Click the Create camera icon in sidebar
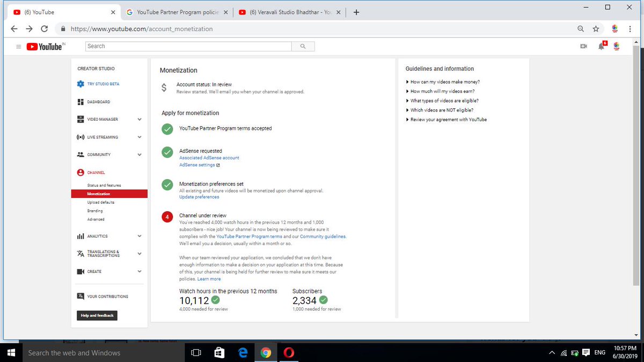The height and width of the screenshot is (362, 644). click(80, 271)
